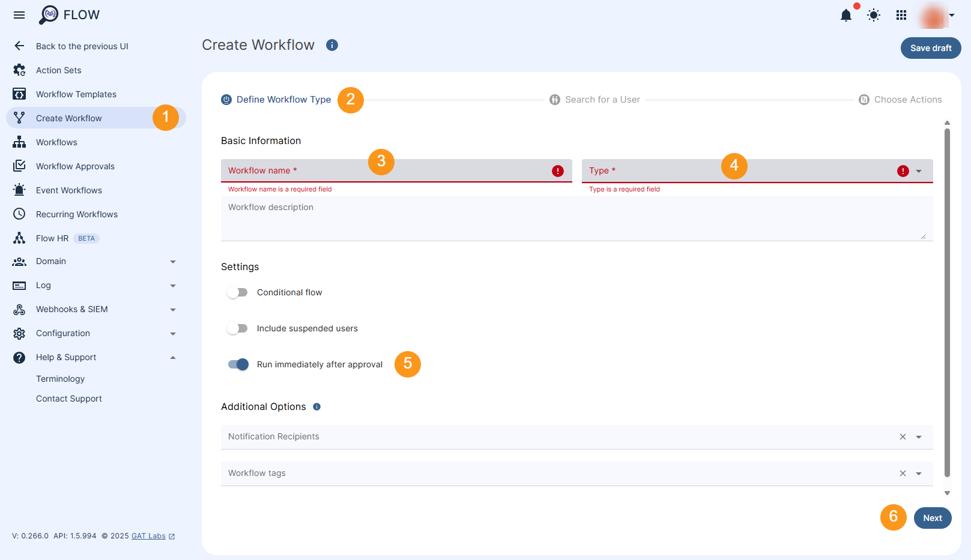Open the Event Workflows section

click(x=68, y=190)
